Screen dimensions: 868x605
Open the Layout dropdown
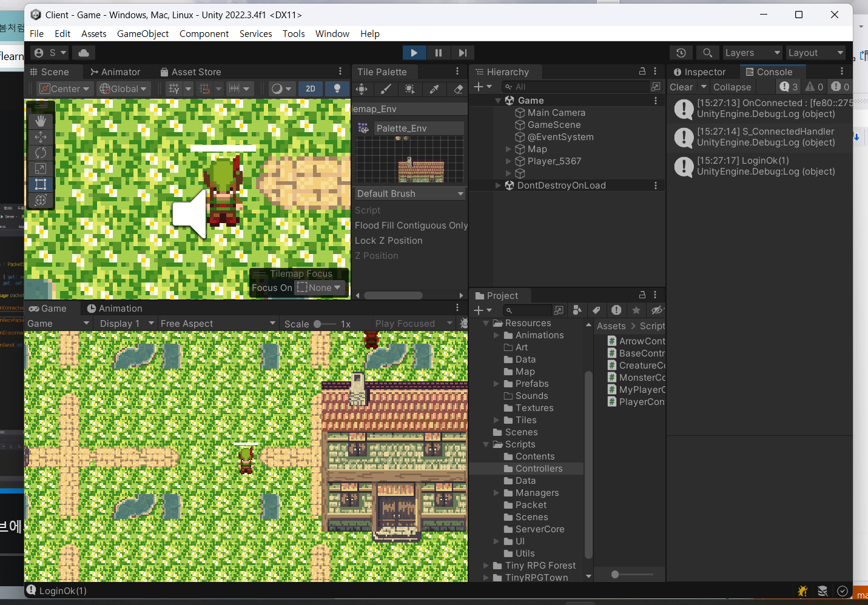point(815,53)
